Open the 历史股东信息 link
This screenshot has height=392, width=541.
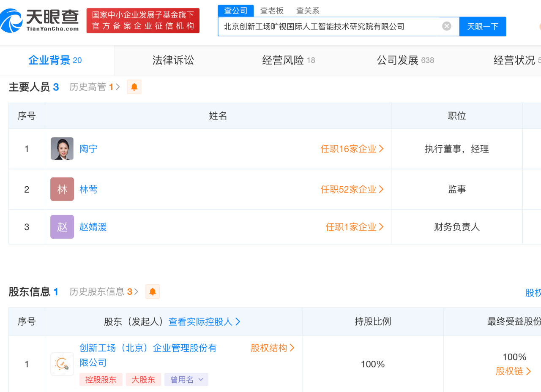click(104, 291)
